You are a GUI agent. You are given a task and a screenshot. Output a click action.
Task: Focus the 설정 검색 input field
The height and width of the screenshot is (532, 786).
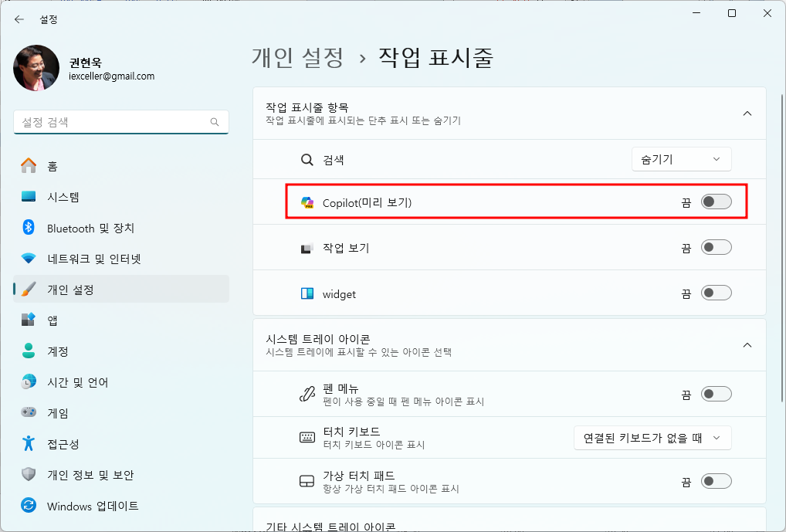120,122
